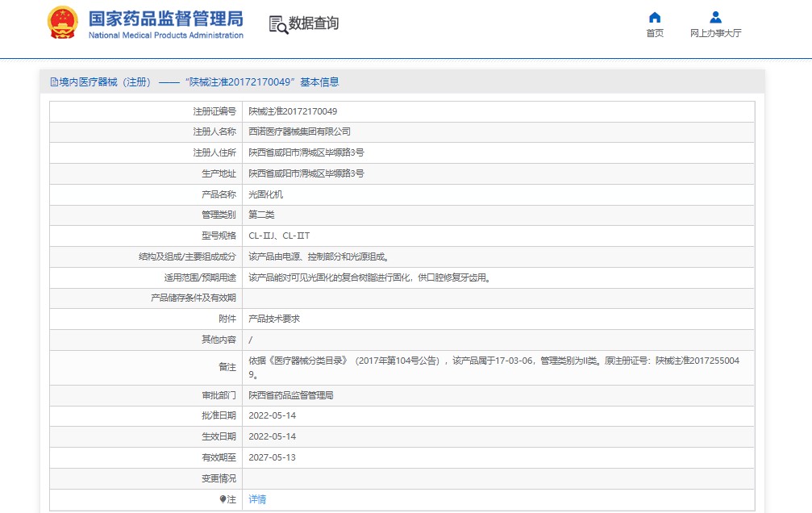Image resolution: width=812 pixels, height=513 pixels.
Task: Open 网上办事大厅 user icon
Action: click(x=716, y=18)
